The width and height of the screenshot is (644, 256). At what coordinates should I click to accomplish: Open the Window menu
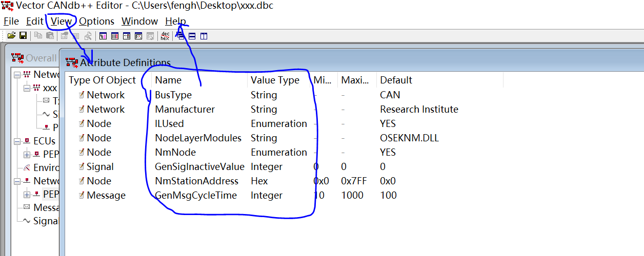(x=139, y=22)
